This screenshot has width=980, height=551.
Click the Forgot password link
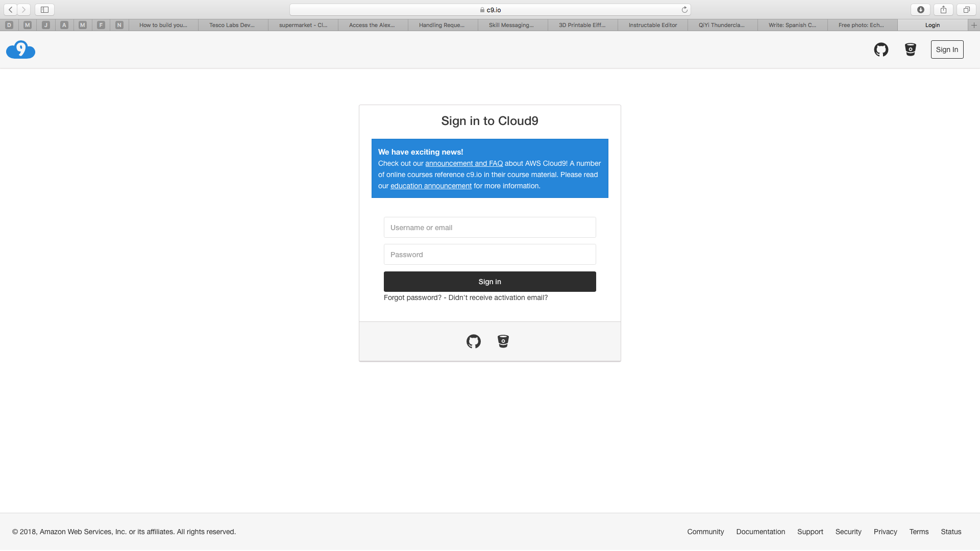click(412, 297)
